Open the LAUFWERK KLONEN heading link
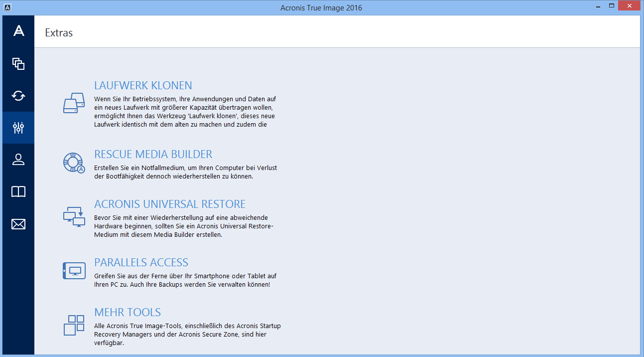The image size is (644, 357). tap(143, 85)
